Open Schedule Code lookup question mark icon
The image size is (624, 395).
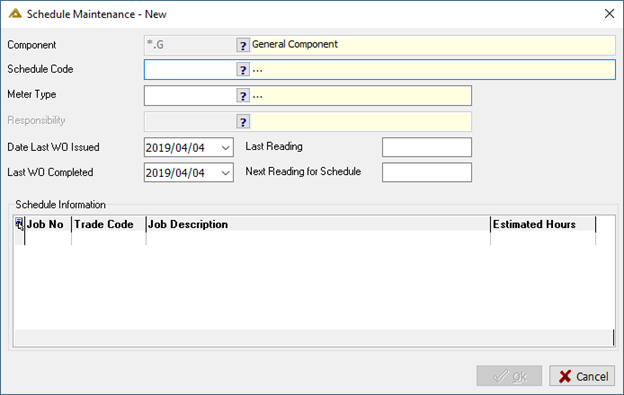pos(243,70)
